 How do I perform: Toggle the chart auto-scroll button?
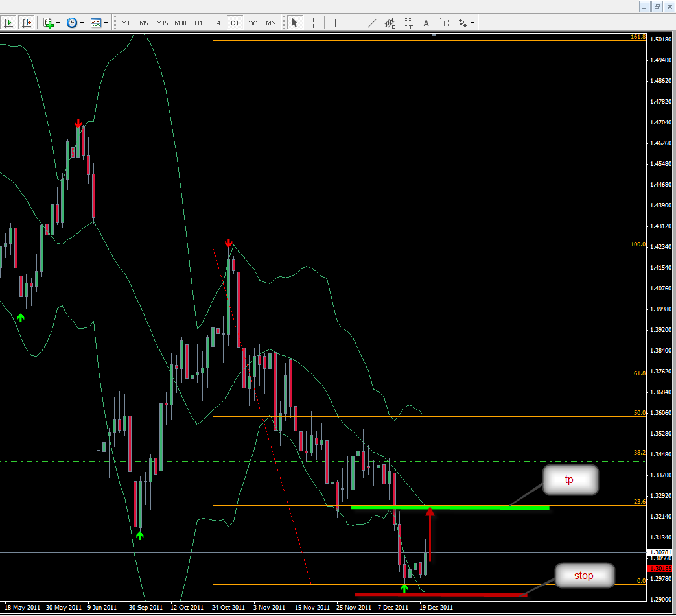click(x=9, y=23)
